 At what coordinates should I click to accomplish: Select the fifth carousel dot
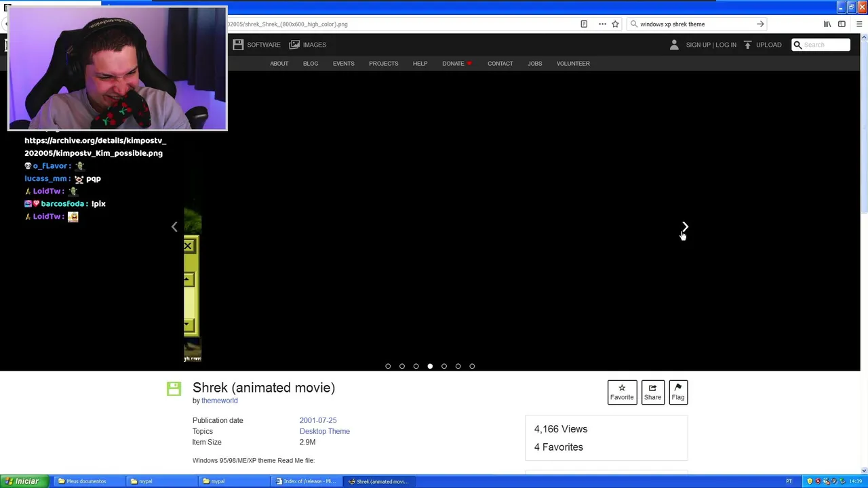pyautogui.click(x=444, y=366)
